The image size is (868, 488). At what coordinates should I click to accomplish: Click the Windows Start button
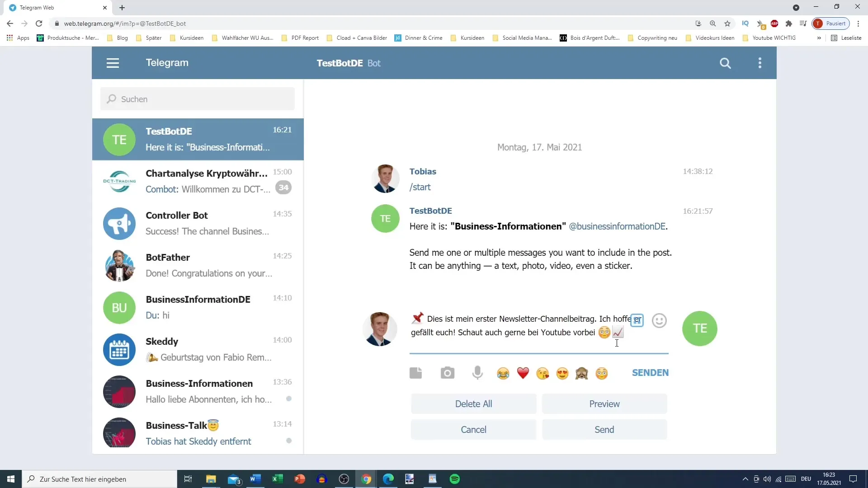tap(11, 479)
